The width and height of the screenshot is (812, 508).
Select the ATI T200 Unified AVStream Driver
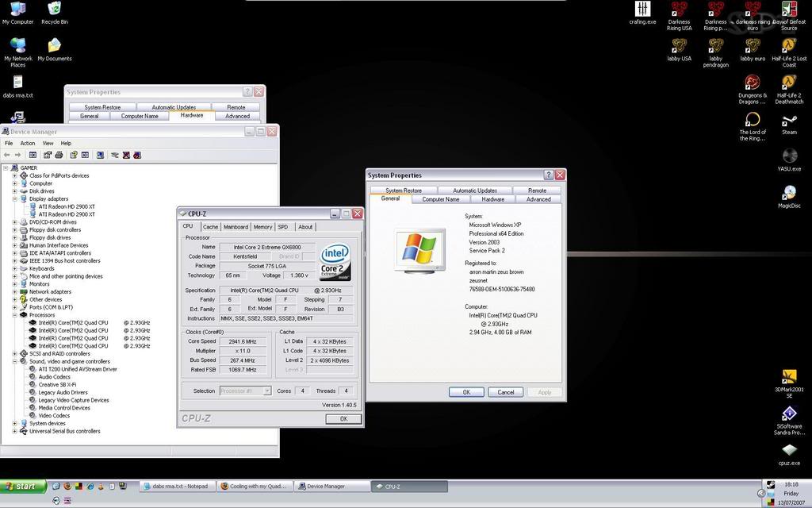tap(78, 369)
